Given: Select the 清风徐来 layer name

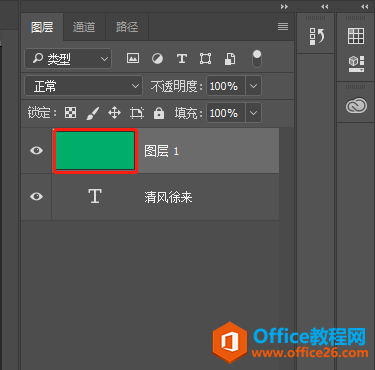Looking at the screenshot, I should click(168, 197).
